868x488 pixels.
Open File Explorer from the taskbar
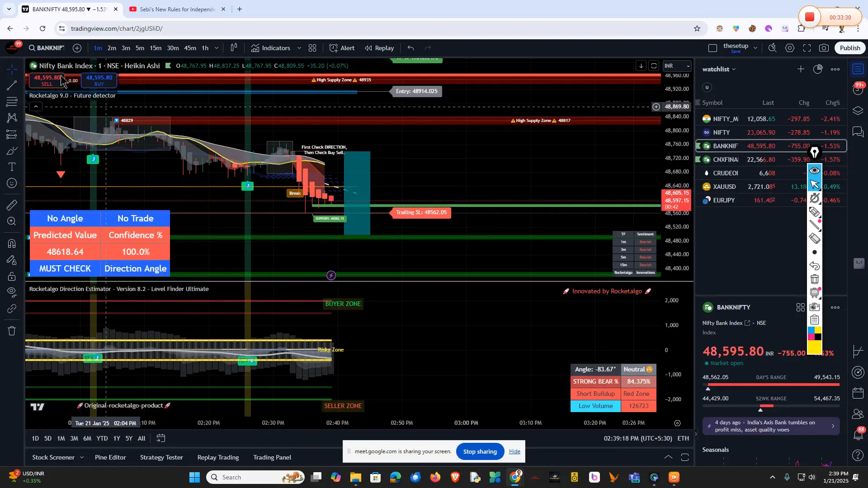tap(355, 477)
